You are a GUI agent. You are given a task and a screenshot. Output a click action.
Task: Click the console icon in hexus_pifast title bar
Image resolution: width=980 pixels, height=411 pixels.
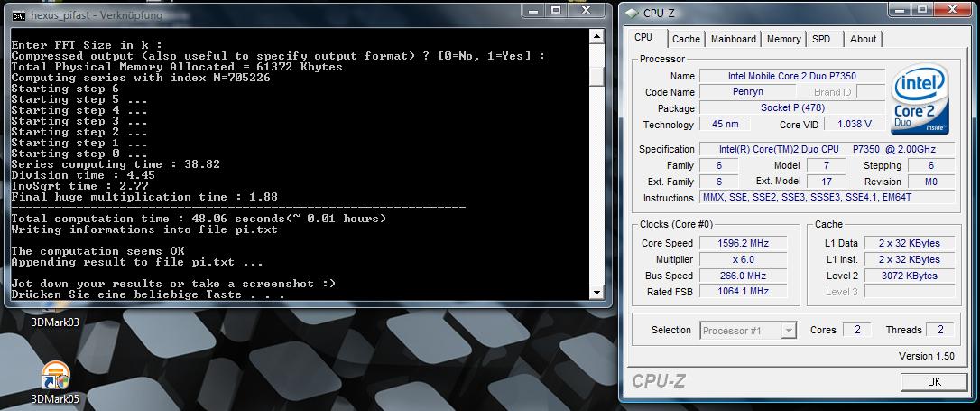coord(19,15)
